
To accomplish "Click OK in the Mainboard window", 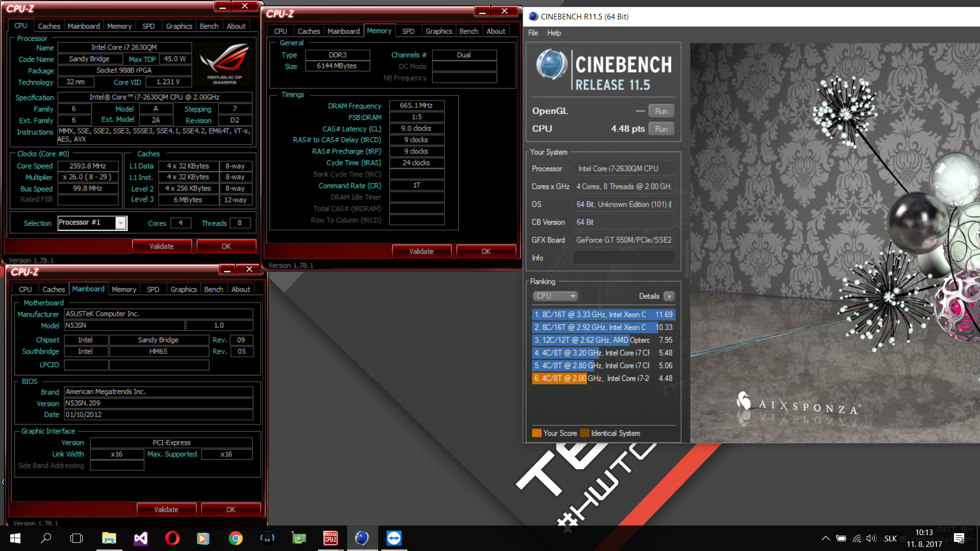I will (x=231, y=510).
